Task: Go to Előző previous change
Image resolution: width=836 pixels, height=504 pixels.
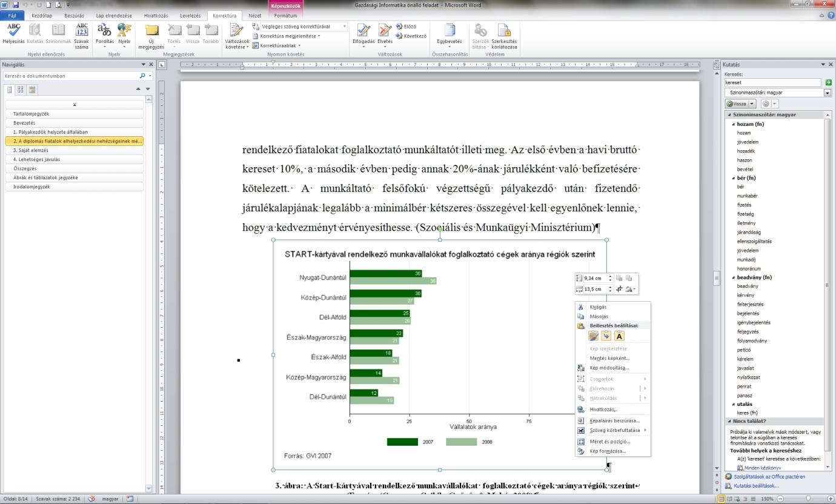Action: pos(406,27)
